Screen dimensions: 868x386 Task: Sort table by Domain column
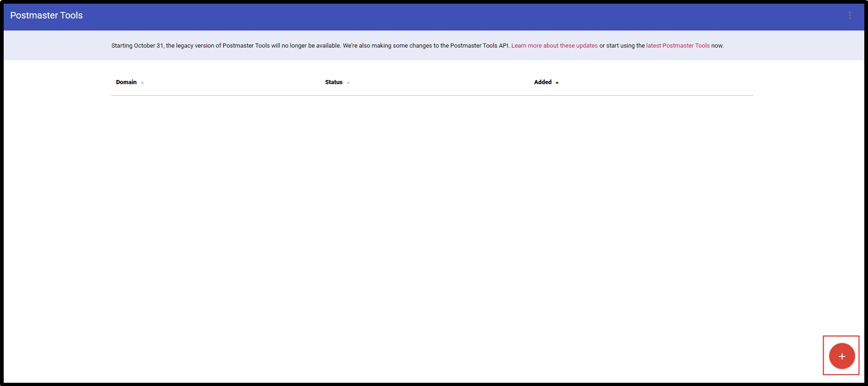[x=130, y=82]
